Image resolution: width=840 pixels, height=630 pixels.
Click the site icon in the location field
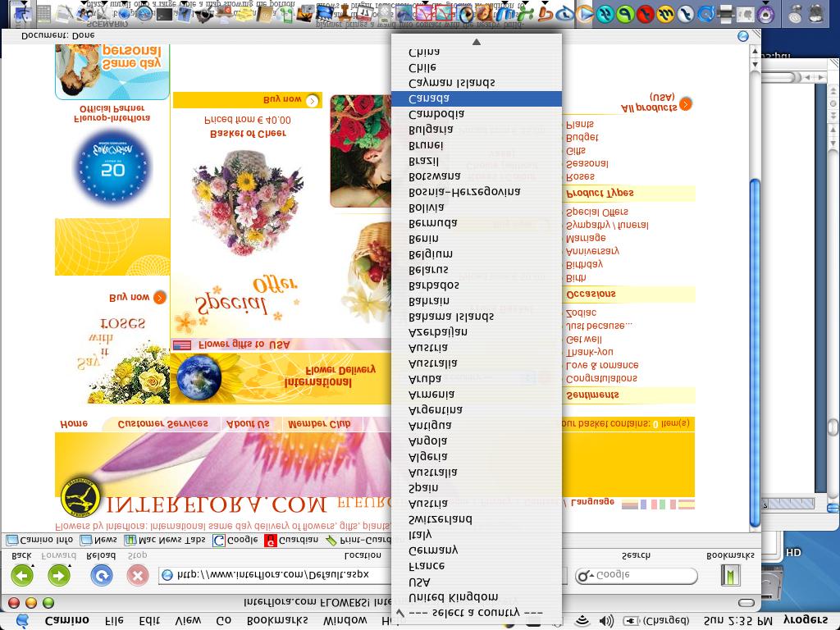click(x=167, y=575)
